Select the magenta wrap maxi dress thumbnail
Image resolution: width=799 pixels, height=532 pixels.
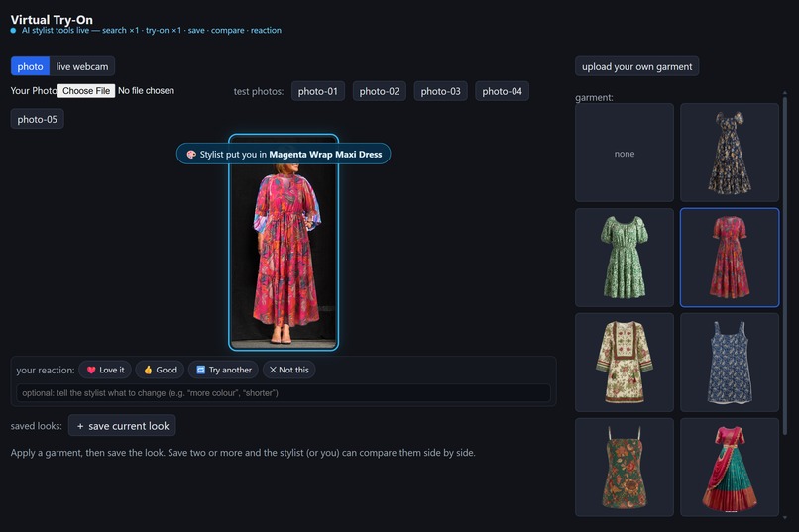(730, 258)
